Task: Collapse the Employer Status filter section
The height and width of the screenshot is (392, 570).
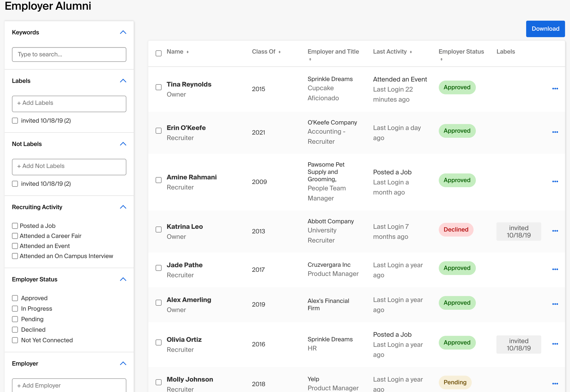Action: [x=123, y=279]
